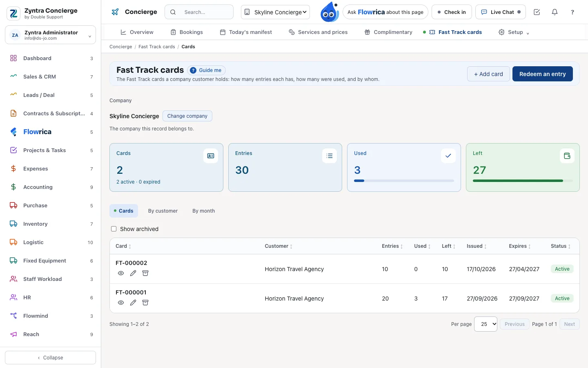588x368 pixels.
Task: Click the Add card button
Action: [x=488, y=74]
